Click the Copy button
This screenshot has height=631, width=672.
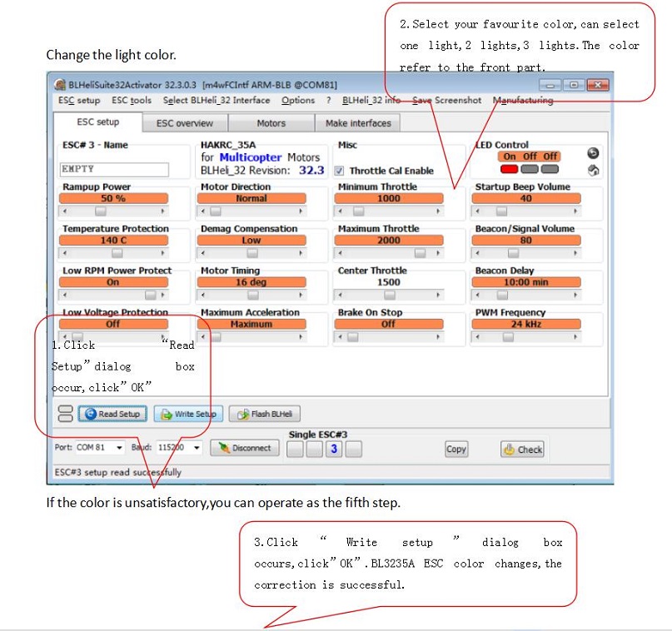456,449
